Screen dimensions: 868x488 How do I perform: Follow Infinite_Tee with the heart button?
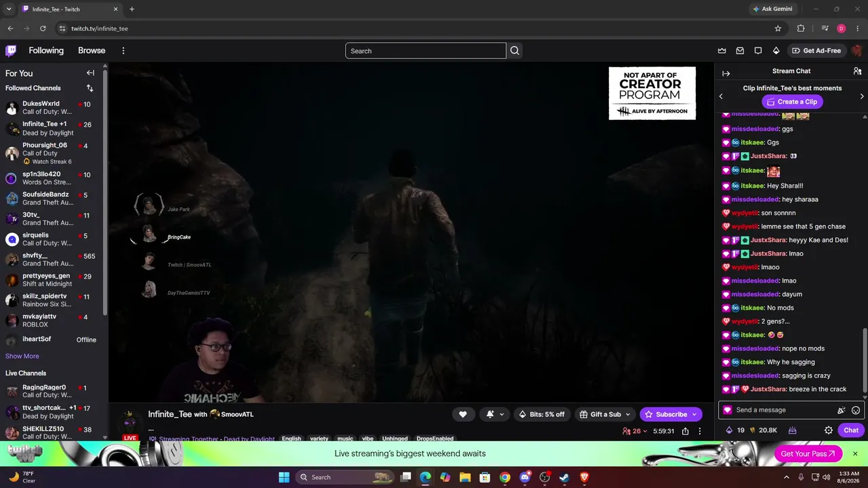(x=462, y=414)
